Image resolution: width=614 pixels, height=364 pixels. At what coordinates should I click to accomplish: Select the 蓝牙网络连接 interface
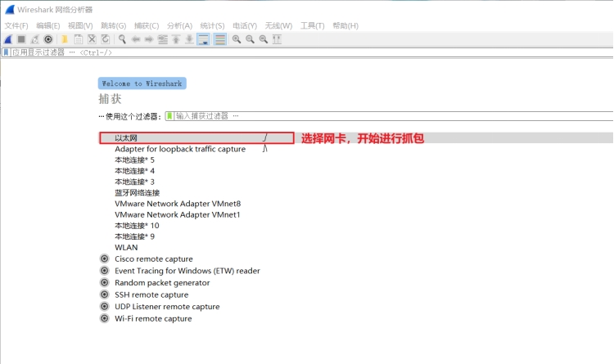coord(137,193)
